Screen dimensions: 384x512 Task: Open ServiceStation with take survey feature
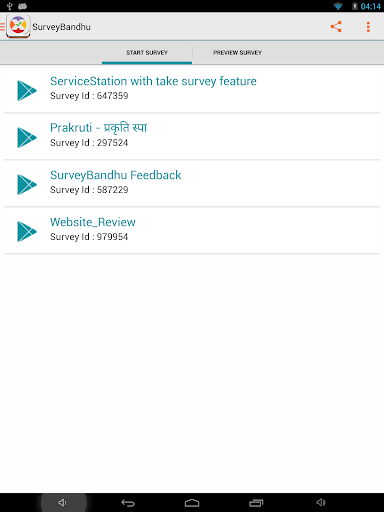tap(153, 81)
